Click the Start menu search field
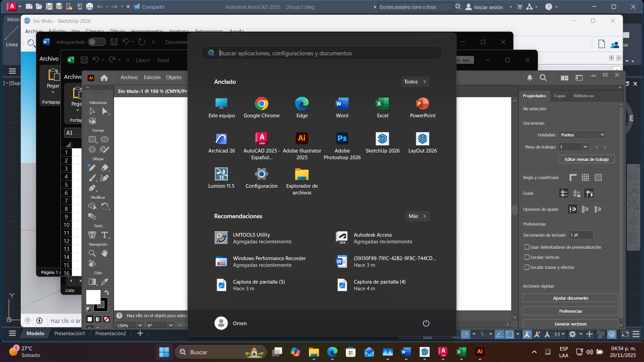This screenshot has height=362, width=644. pyautogui.click(x=322, y=53)
